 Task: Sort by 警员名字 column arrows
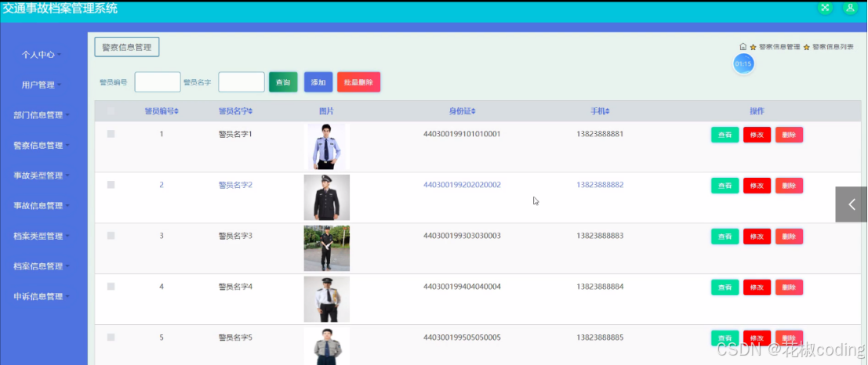tap(250, 111)
